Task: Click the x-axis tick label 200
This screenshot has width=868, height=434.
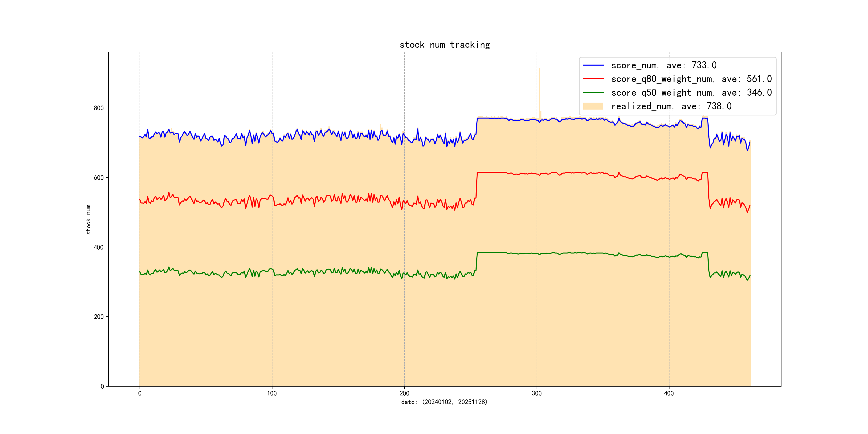Action: (x=404, y=394)
